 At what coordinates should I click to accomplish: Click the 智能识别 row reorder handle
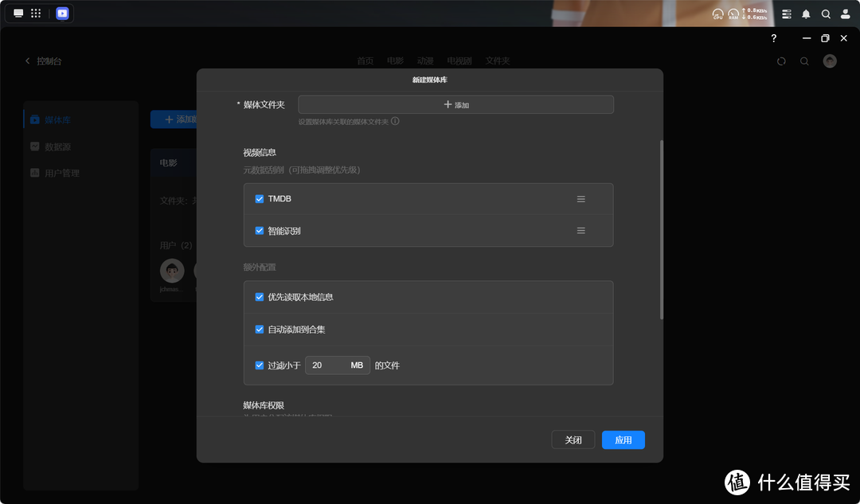click(x=580, y=231)
